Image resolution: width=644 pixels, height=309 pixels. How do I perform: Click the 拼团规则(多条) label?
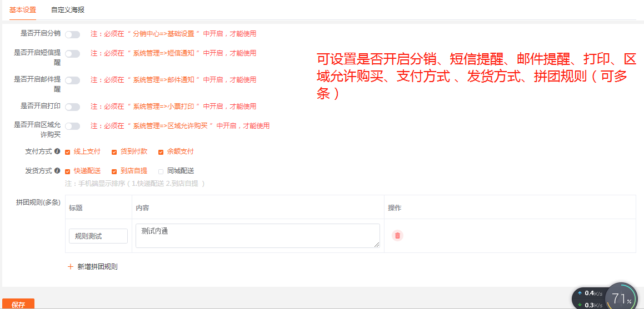tap(38, 202)
